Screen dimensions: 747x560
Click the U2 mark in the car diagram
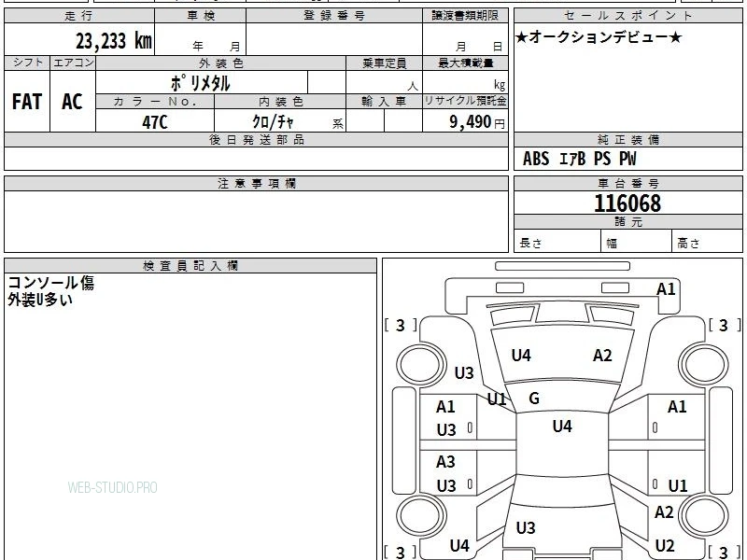[665, 545]
